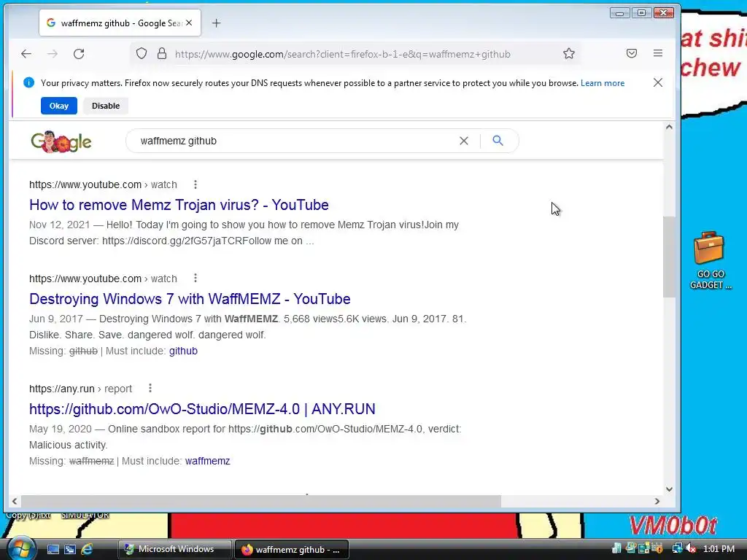Click the padlock site security icon
The width and height of the screenshot is (747, 560).
tap(162, 54)
